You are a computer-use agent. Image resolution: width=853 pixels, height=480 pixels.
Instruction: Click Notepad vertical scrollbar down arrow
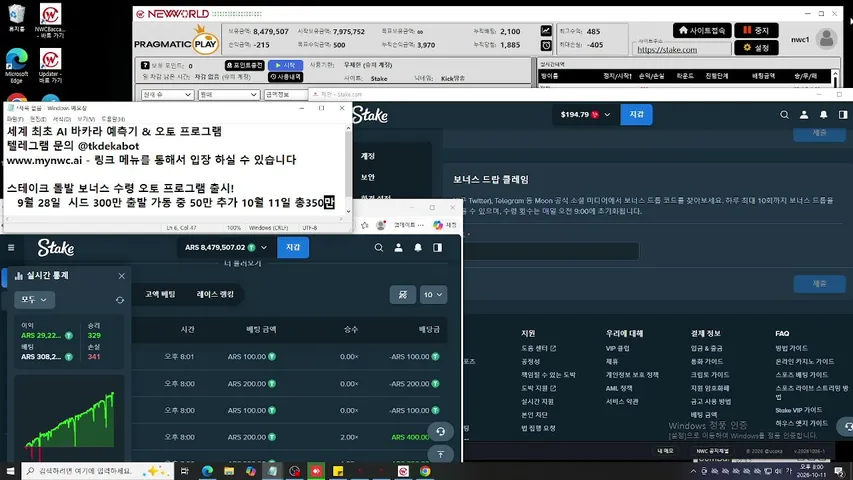click(348, 212)
